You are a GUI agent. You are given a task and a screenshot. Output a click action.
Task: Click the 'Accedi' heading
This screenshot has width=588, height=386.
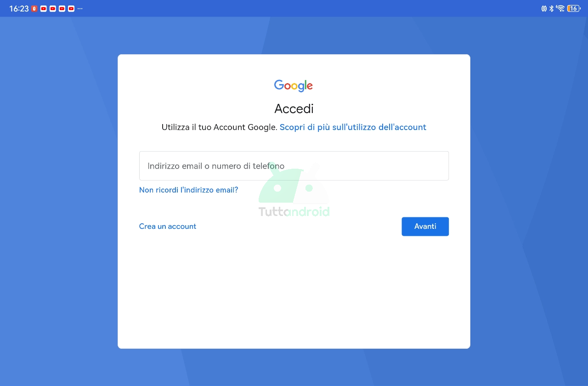click(x=294, y=109)
